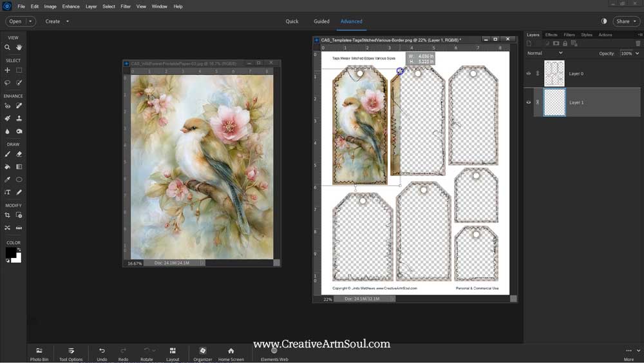Image resolution: width=644 pixels, height=363 pixels.
Task: Toggle the Photo Bin panel
Action: click(x=39, y=354)
